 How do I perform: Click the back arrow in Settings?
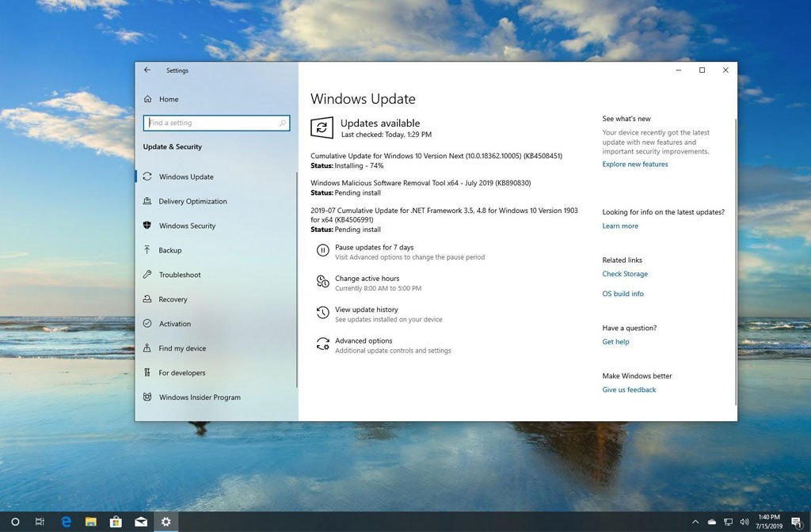click(147, 70)
